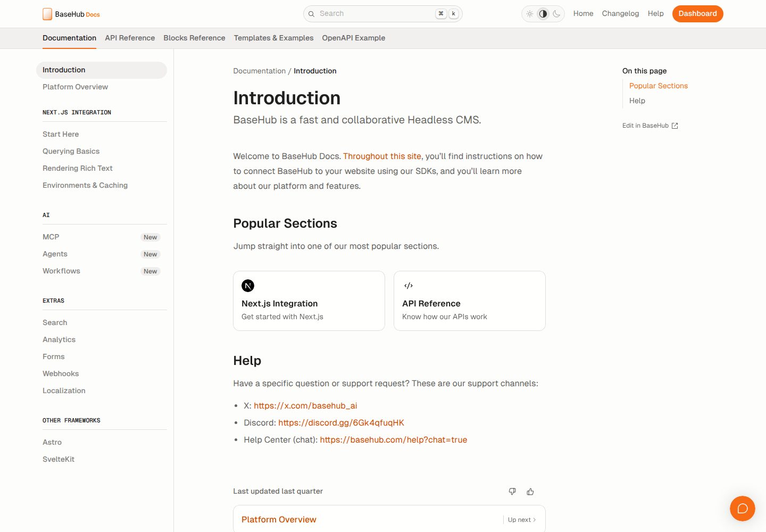The height and width of the screenshot is (532, 766).
Task: Switch to light theme sun icon
Action: tap(530, 14)
